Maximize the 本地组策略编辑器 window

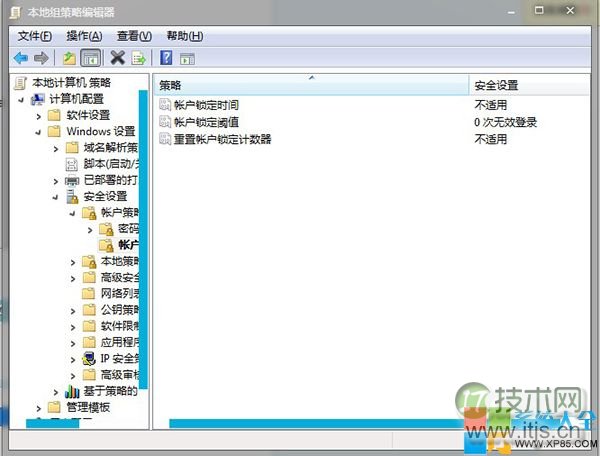coord(539,10)
